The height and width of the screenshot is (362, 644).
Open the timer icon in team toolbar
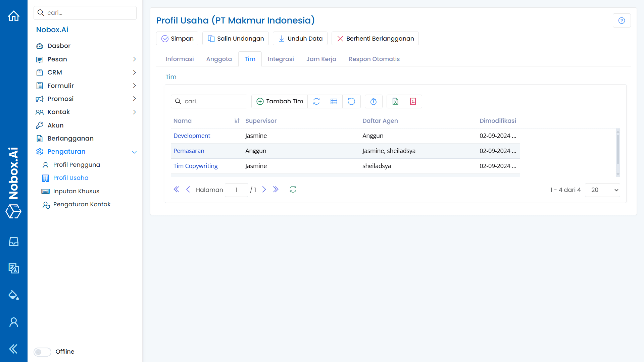(373, 101)
